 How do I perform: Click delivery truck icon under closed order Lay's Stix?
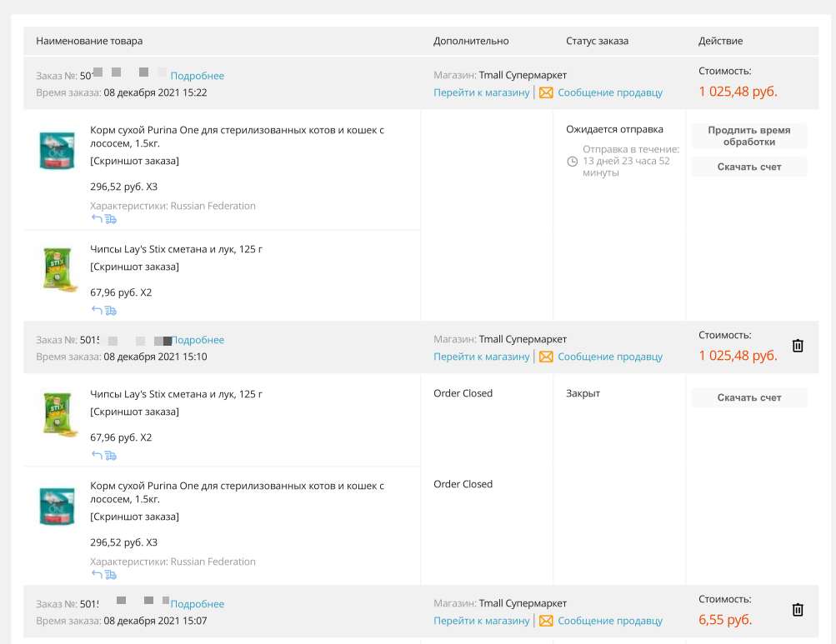coord(110,455)
